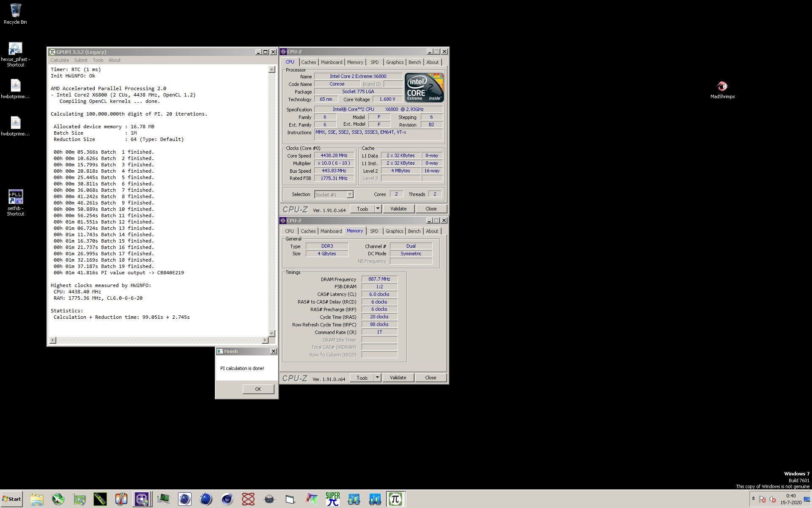
Task: Open the Recycle Bin desktop icon
Action: click(x=15, y=14)
